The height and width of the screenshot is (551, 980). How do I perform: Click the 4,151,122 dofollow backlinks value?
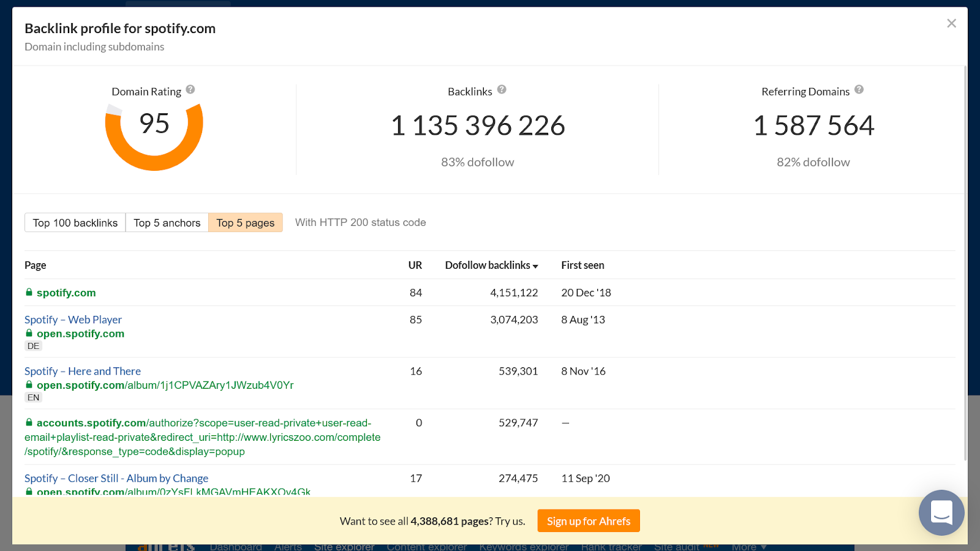pos(514,293)
